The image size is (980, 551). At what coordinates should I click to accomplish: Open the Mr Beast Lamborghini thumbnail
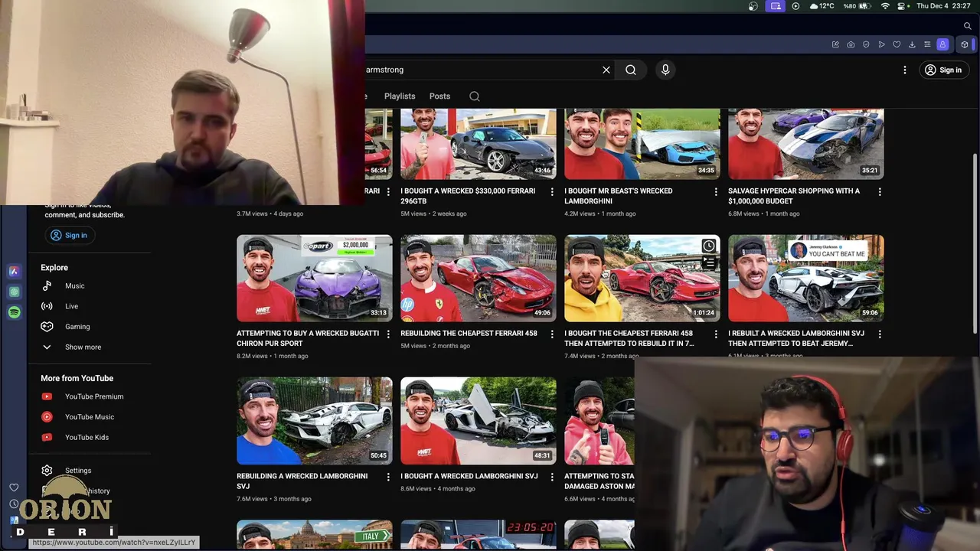pos(642,144)
